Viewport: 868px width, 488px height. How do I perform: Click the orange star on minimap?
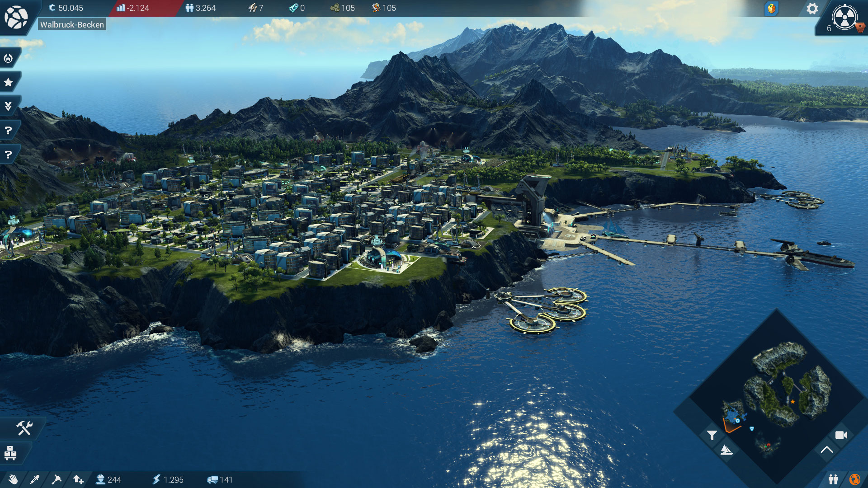pyautogui.click(x=793, y=401)
